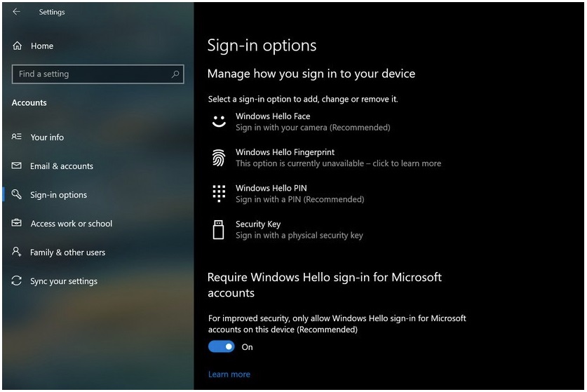Image resolution: width=587 pixels, height=392 pixels.
Task: Click the Access work or school briefcase icon
Action: [x=16, y=223]
